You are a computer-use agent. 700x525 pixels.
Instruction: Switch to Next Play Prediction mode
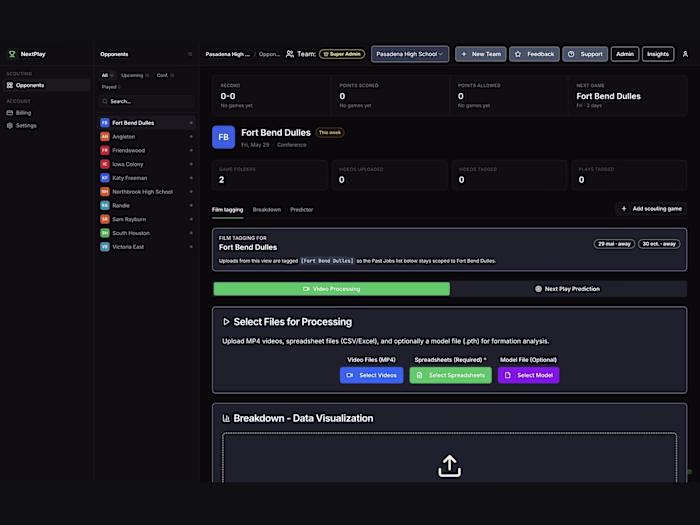[568, 289]
